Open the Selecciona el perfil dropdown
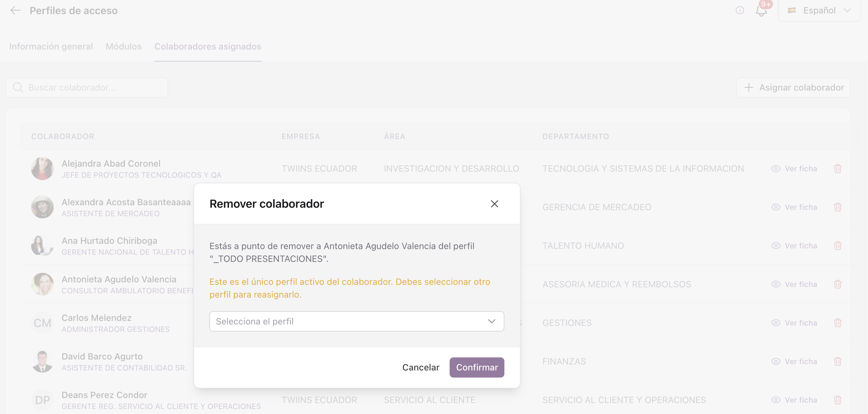 pyautogui.click(x=357, y=321)
